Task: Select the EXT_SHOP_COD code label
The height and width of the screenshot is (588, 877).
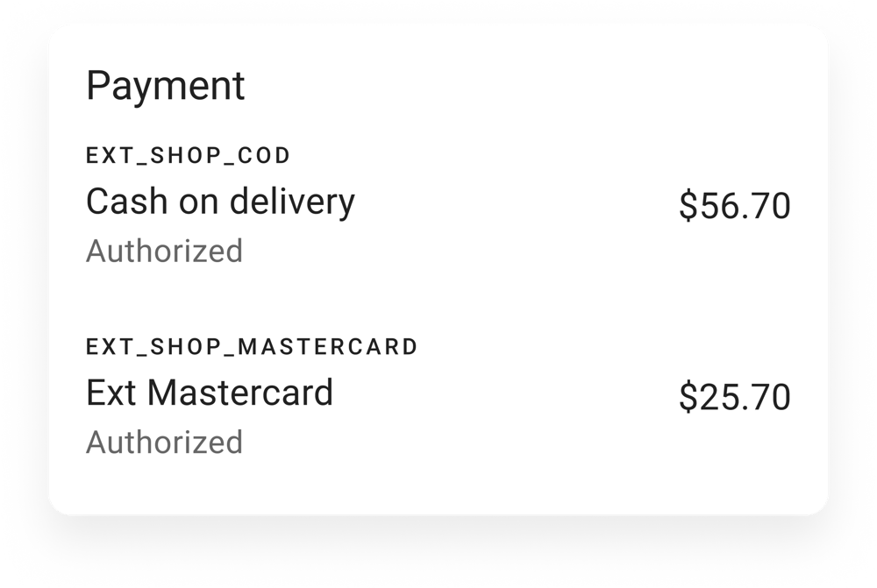Action: point(188,156)
